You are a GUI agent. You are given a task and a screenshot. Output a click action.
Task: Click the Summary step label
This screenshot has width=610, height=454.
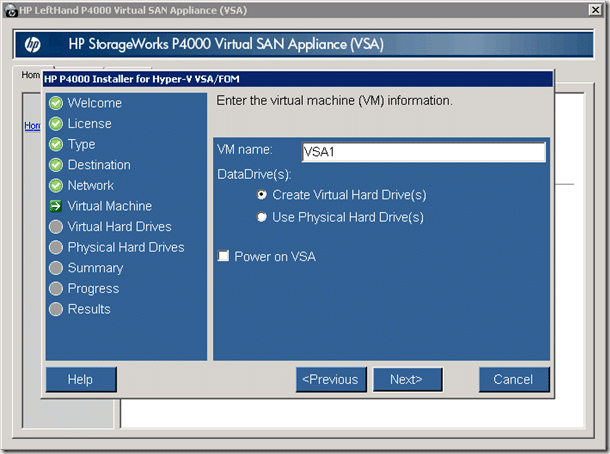pyautogui.click(x=95, y=268)
